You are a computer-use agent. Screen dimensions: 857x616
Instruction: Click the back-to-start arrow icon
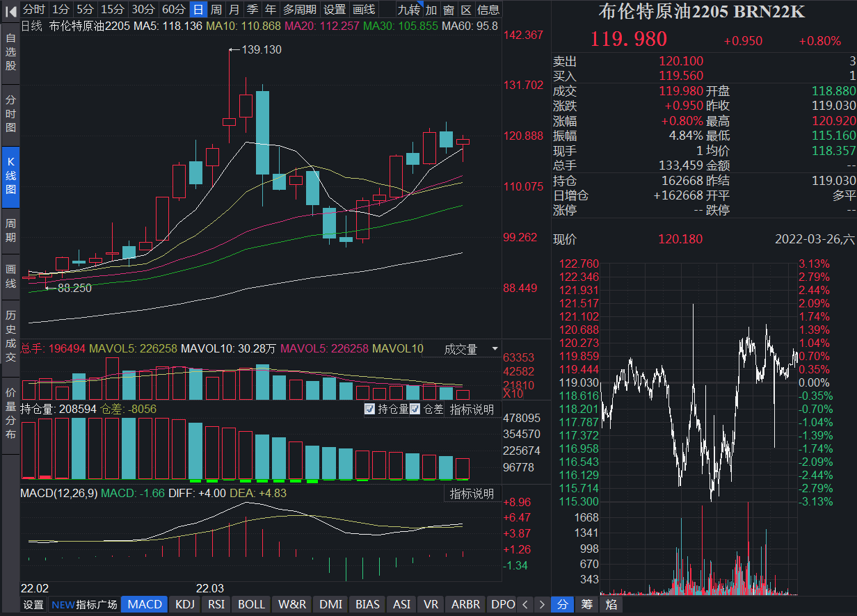click(10, 10)
